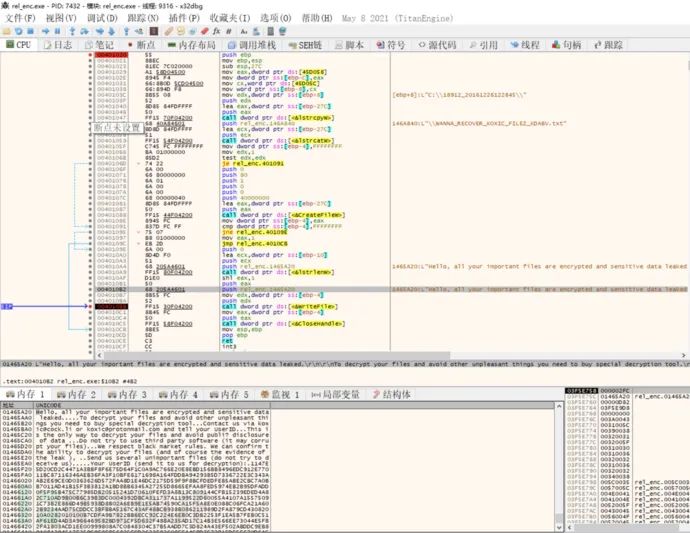Open the Patches bandage icon
The width and height of the screenshot is (690, 533).
tap(169, 31)
